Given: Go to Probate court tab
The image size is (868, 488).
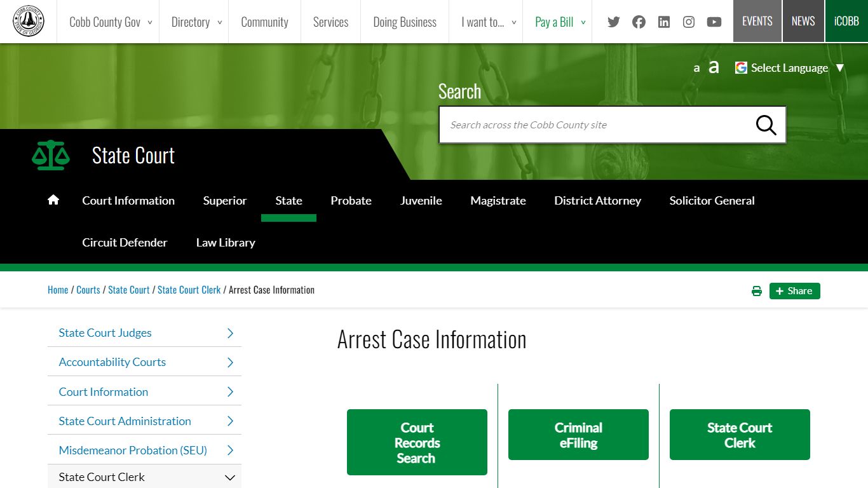Looking at the screenshot, I should click(351, 200).
